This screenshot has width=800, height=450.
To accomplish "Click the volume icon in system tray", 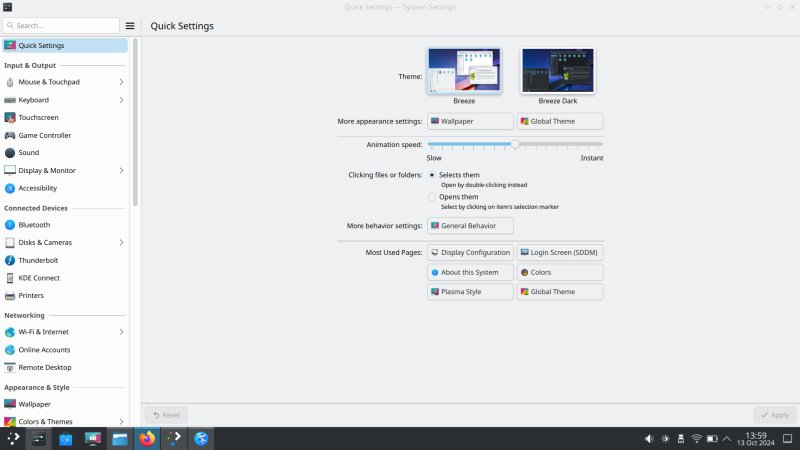I will (x=649, y=439).
